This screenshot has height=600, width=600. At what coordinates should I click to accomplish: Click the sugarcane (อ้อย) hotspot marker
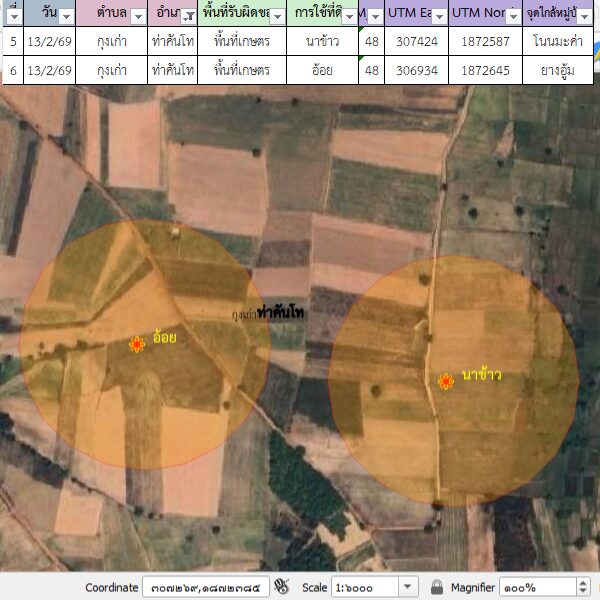click(137, 344)
